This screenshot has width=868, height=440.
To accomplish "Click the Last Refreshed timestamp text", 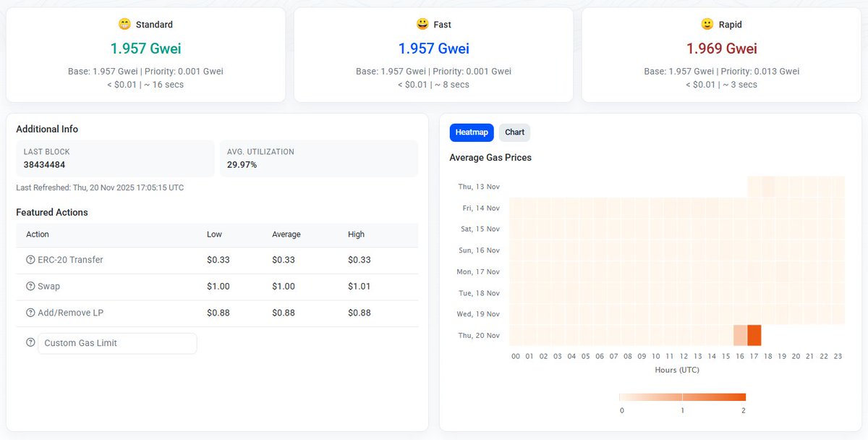I will 100,187.
